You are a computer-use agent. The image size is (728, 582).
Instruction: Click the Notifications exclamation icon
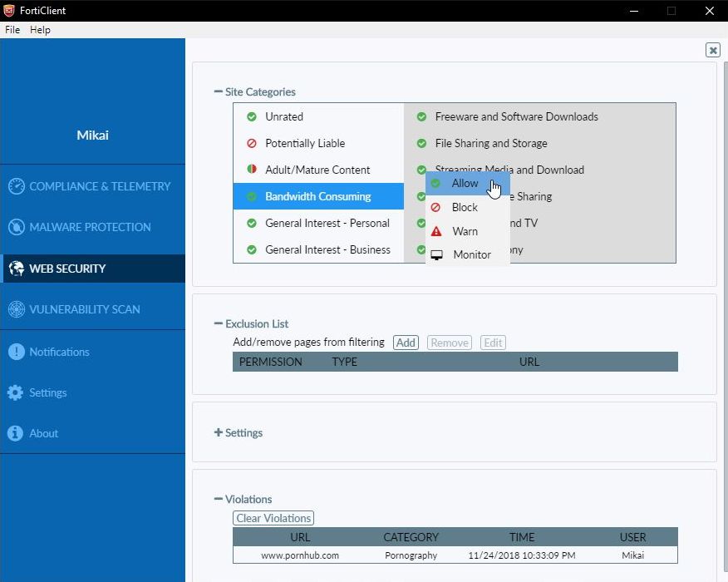point(16,352)
